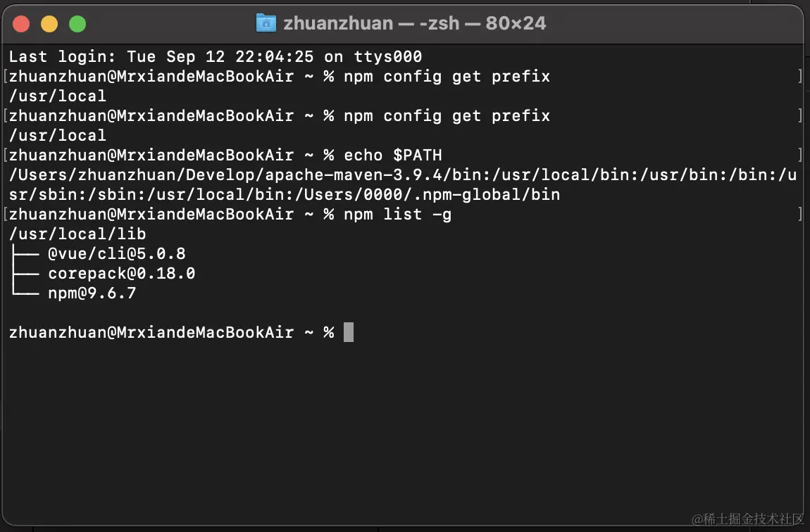Click the second 'npm config get prefix' command
The height and width of the screenshot is (532, 810).
coord(447,116)
